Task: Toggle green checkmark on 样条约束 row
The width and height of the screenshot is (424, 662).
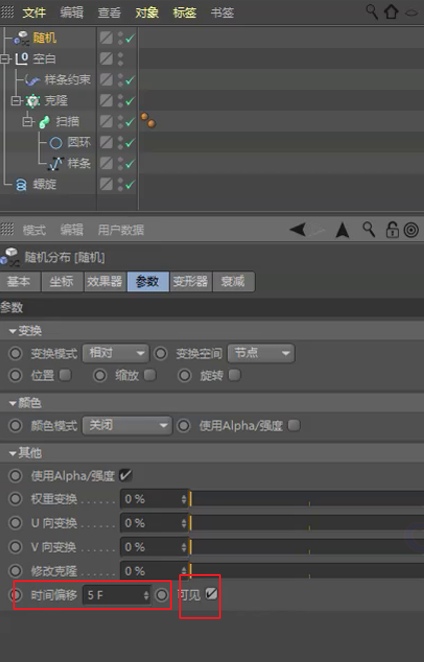Action: point(130,80)
